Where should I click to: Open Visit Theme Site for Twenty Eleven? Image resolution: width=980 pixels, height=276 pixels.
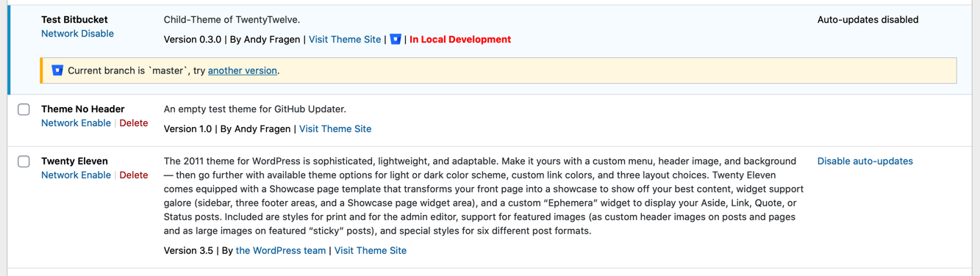tap(371, 251)
